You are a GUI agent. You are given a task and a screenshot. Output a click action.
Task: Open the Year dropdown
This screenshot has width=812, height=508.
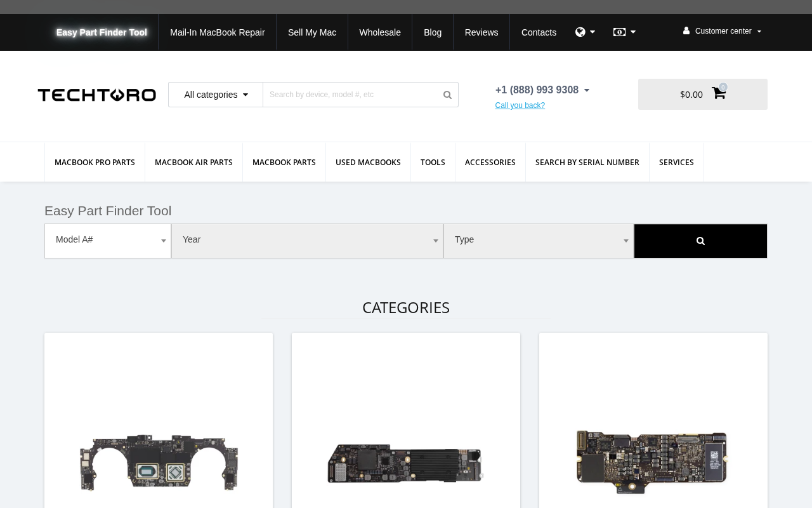(308, 241)
